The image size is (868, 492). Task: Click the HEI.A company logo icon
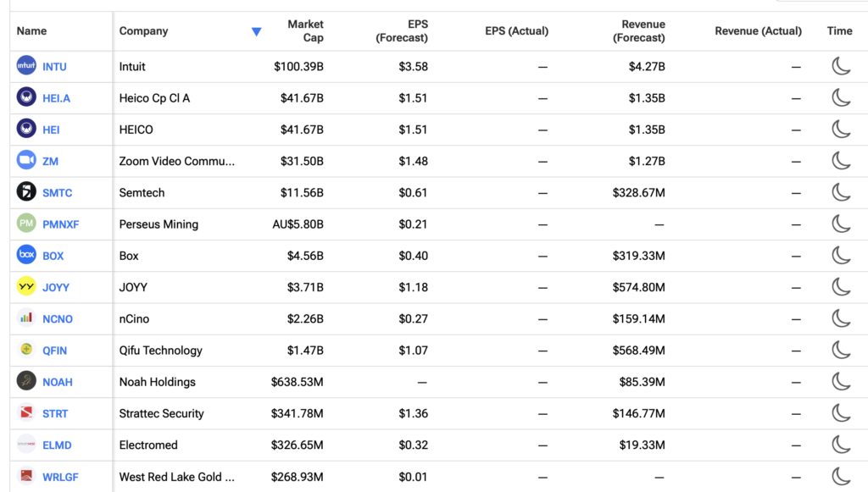[x=26, y=97]
